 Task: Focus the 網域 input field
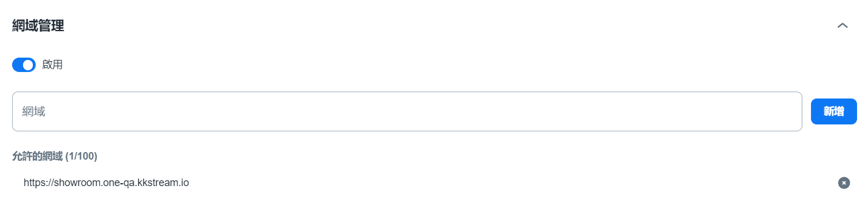coord(407,111)
